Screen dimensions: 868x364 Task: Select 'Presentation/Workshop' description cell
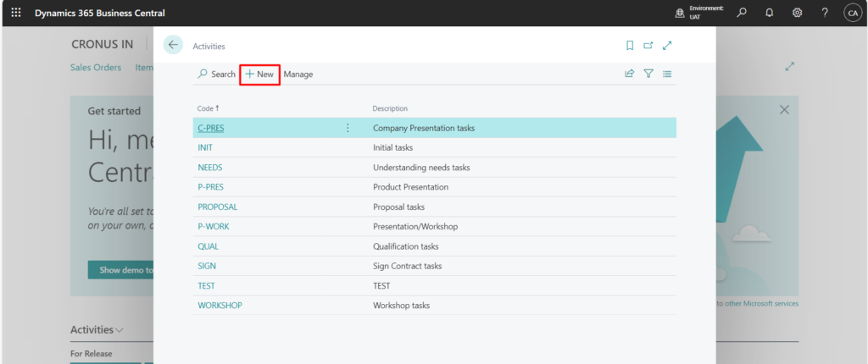coord(415,227)
